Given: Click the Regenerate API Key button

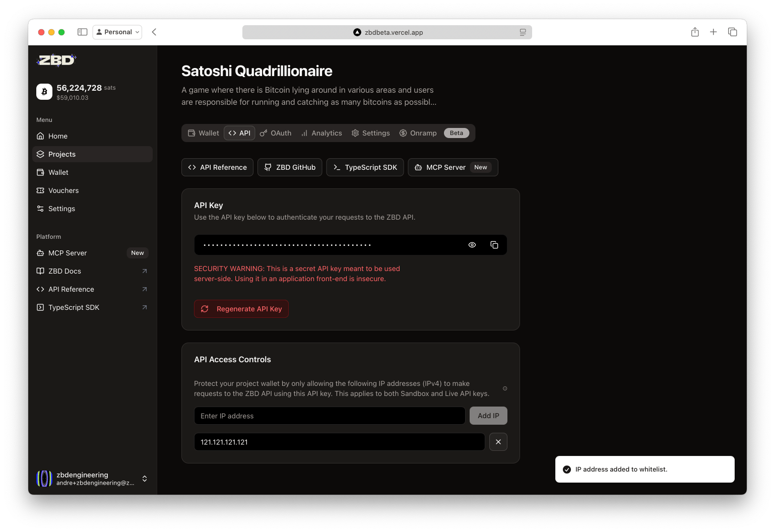Looking at the screenshot, I should click(x=241, y=309).
